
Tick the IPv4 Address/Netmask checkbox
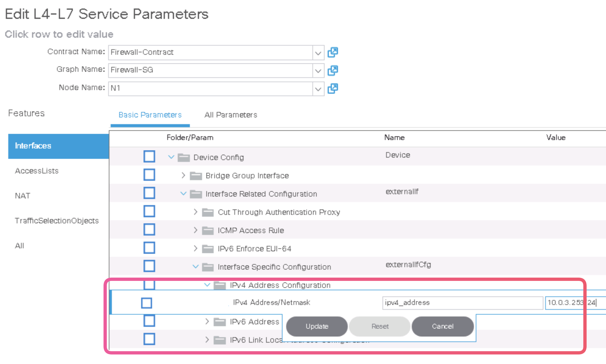click(x=147, y=303)
